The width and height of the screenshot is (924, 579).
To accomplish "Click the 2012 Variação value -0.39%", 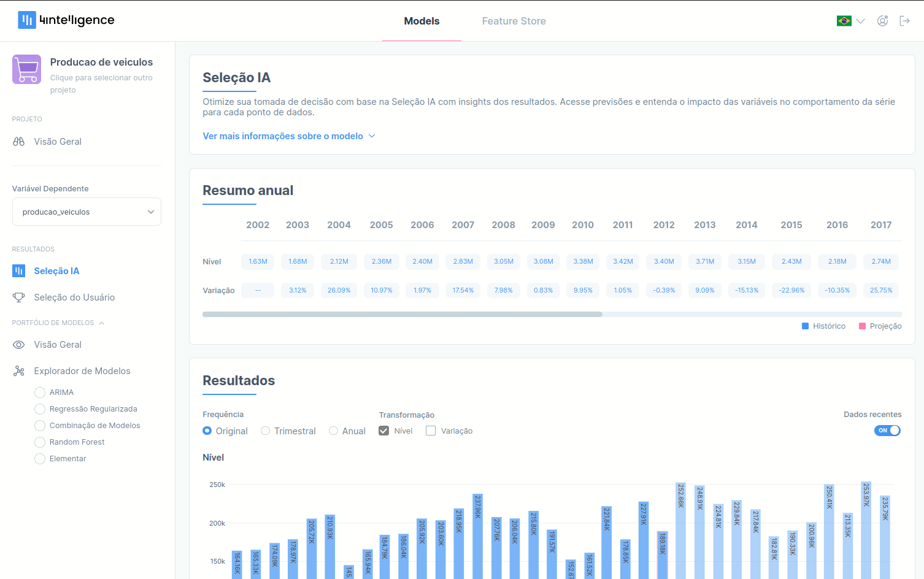I will pos(664,290).
